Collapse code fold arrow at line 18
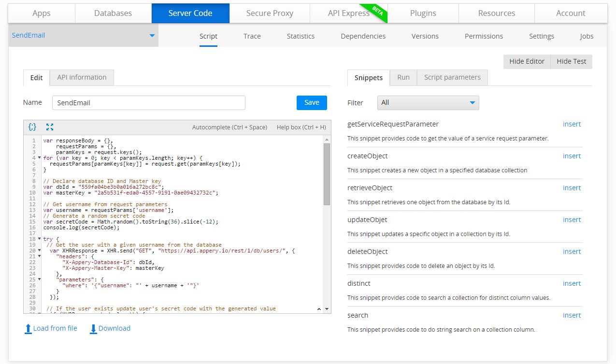The height and width of the screenshot is (364, 616). click(39, 239)
